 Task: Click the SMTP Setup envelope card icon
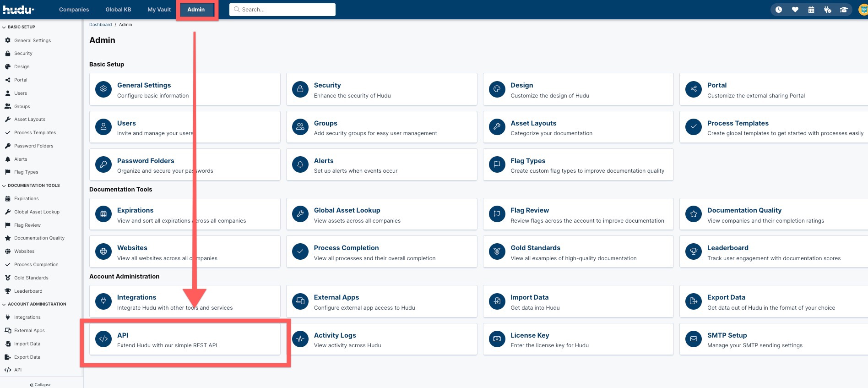(x=694, y=339)
